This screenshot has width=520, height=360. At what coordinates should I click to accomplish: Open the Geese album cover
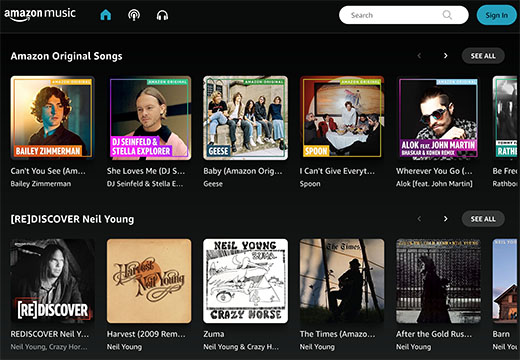(245, 118)
